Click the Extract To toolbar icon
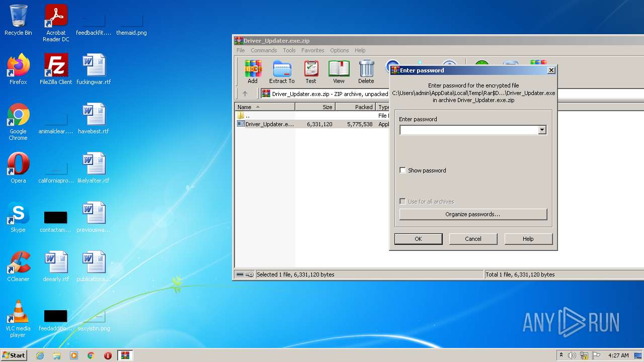644x362 pixels. coord(282,71)
